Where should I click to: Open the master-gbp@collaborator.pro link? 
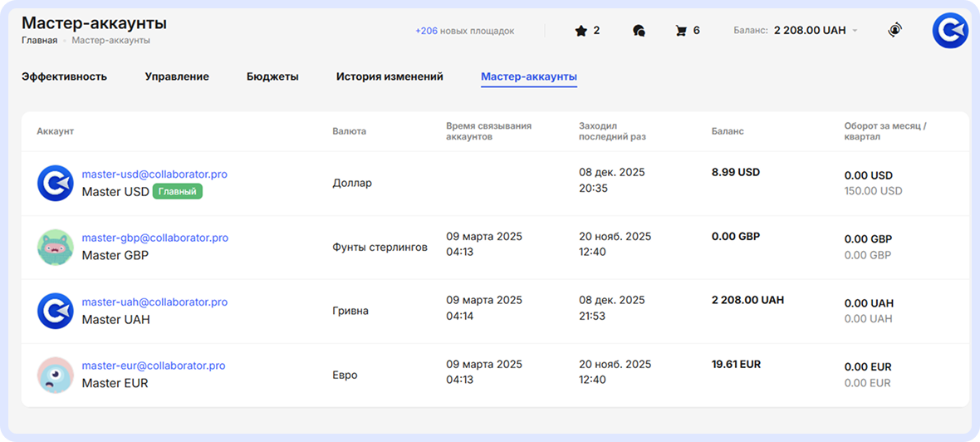tap(154, 238)
